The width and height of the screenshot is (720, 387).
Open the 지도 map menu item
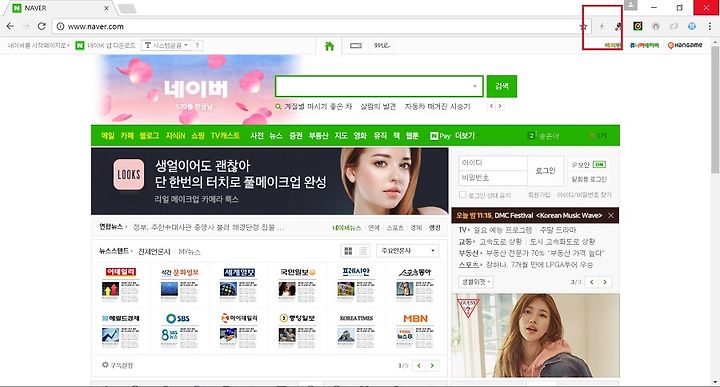(341, 136)
